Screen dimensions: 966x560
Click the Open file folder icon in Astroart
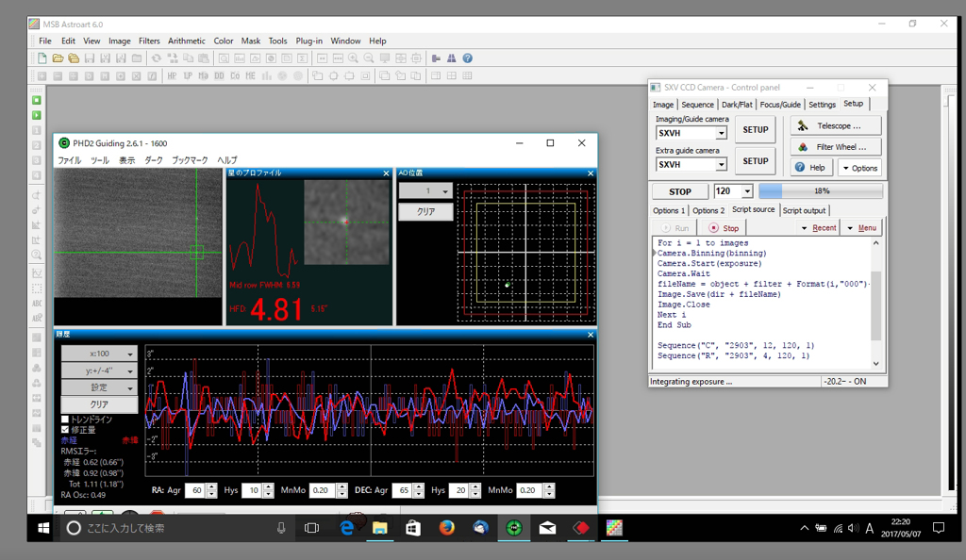[58, 58]
